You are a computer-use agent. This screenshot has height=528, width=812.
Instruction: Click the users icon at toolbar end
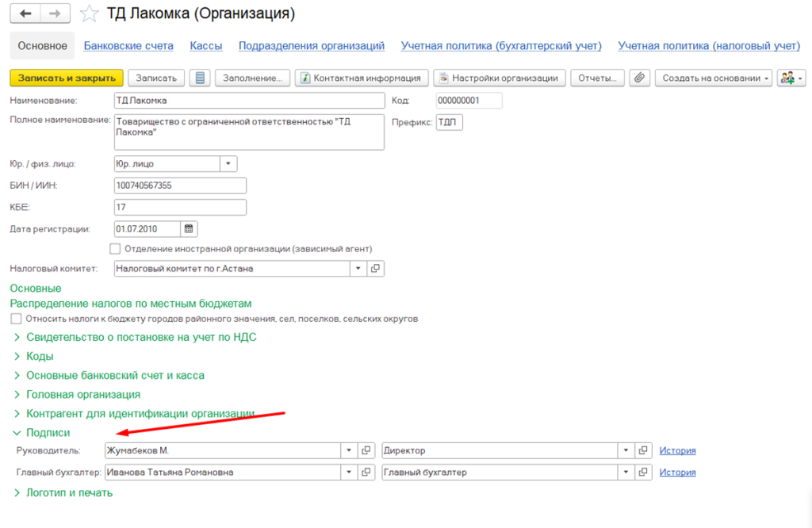[x=791, y=78]
